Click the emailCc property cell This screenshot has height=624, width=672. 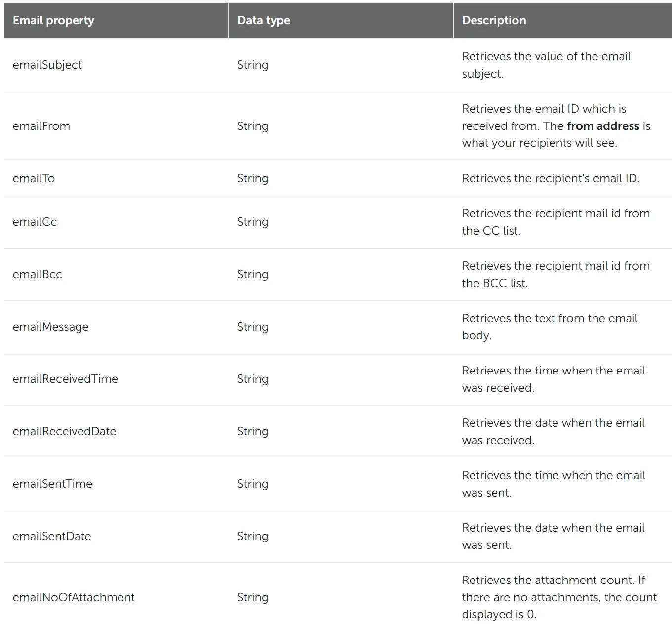(35, 222)
